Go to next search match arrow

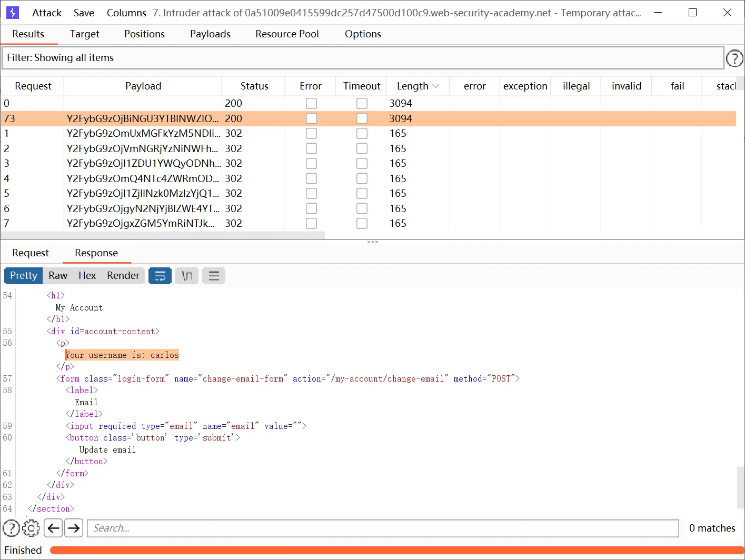(74, 528)
